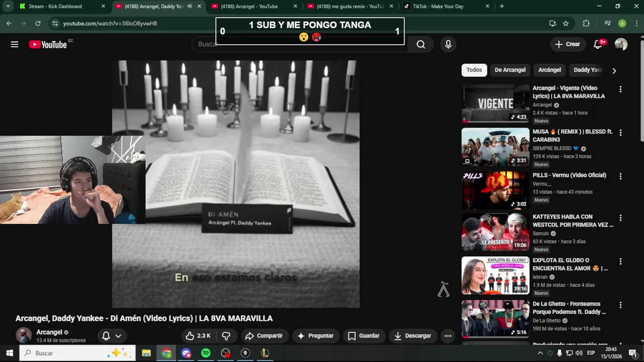Viewport: 644px width, 362px height.
Task: Open KATTEYES HABLA CON WESTCOL title
Action: click(x=573, y=221)
